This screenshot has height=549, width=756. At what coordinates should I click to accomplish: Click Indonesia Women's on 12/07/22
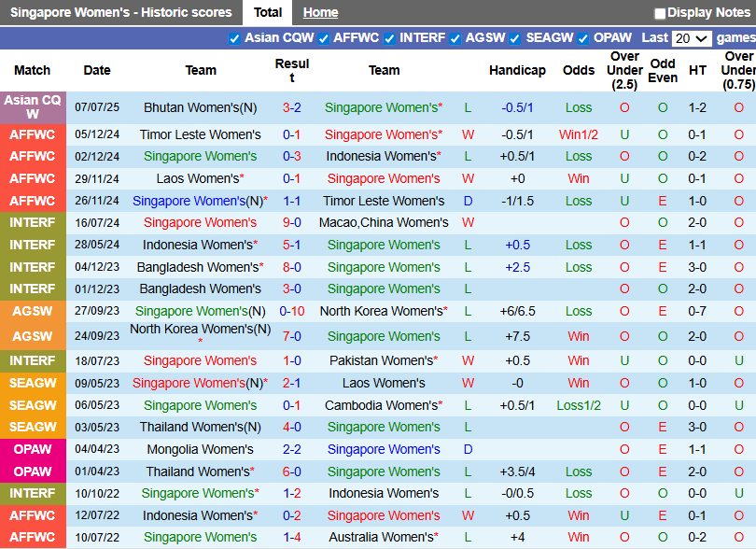200,515
